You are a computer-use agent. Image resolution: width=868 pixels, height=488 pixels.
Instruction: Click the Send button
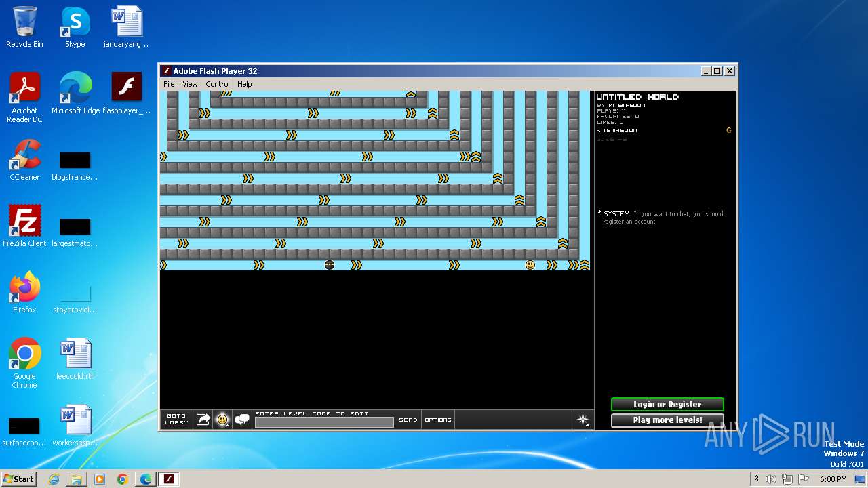(x=408, y=420)
